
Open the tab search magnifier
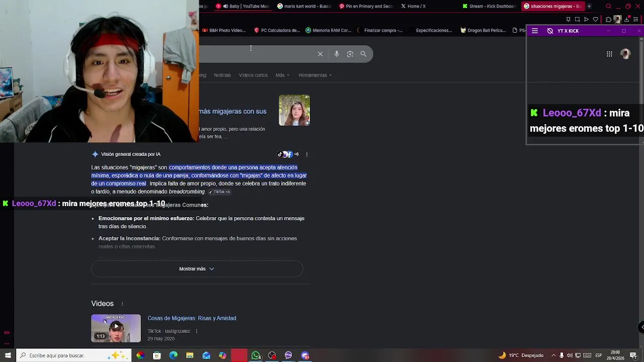point(608,7)
